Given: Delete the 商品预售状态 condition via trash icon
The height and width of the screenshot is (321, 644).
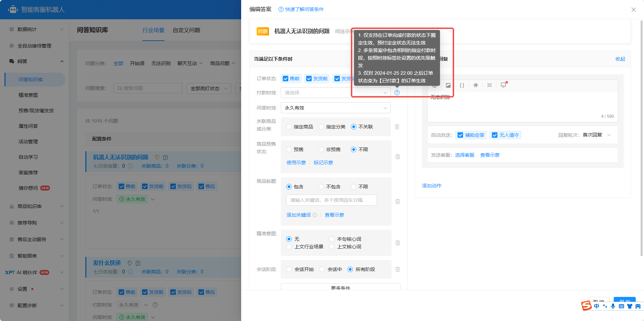Looking at the screenshot, I should tap(398, 157).
